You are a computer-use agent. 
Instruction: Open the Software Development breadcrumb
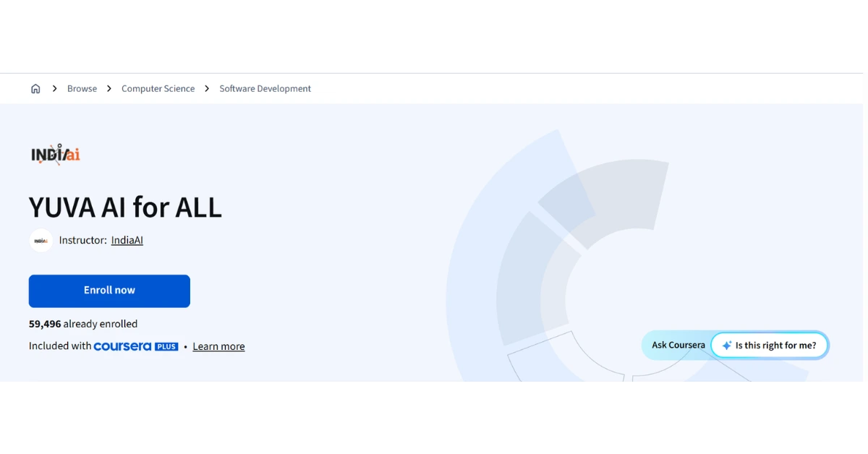pos(265,89)
